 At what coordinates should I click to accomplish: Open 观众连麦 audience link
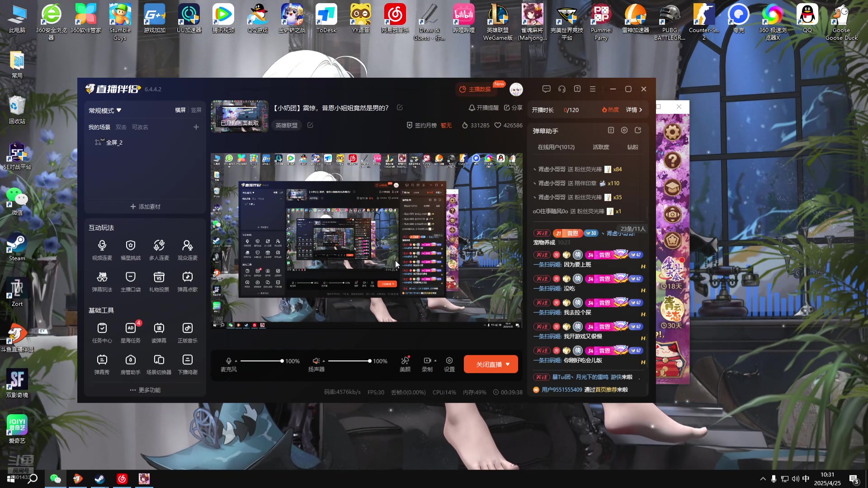coord(188,250)
